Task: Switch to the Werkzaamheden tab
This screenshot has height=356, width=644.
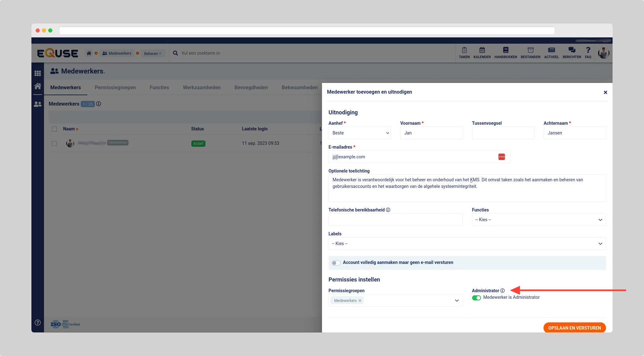Action: pyautogui.click(x=201, y=88)
